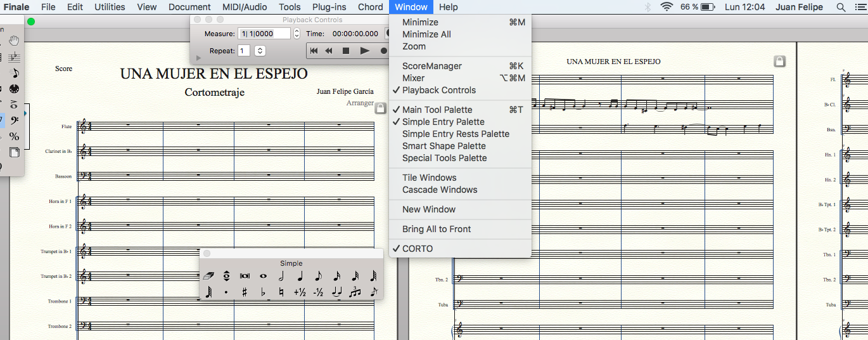Image resolution: width=868 pixels, height=340 pixels.
Task: Select the sharp accidental tool
Action: (x=245, y=292)
